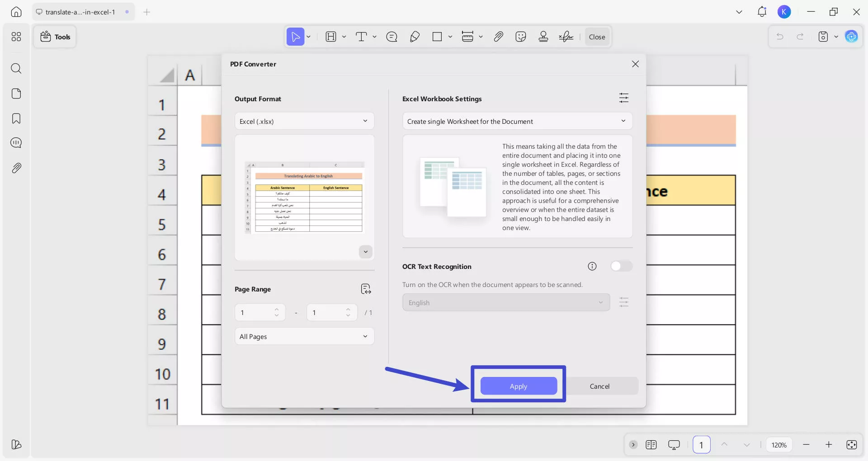
Task: Click the document preview thumbnail
Action: [x=305, y=198]
